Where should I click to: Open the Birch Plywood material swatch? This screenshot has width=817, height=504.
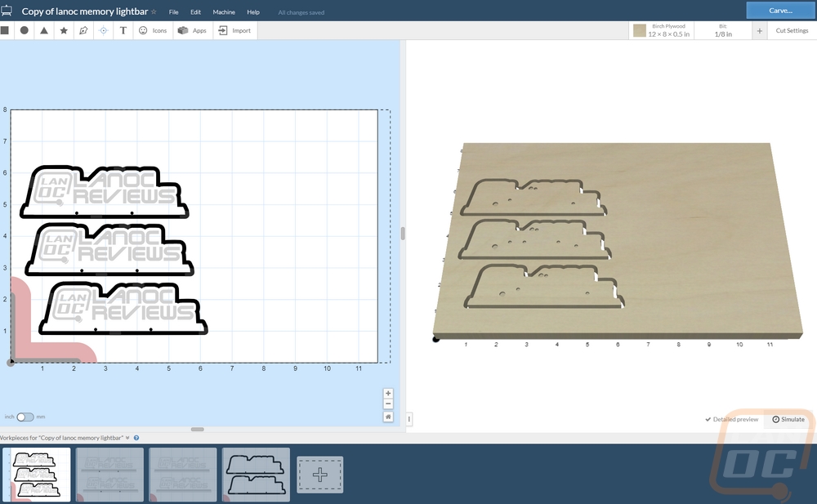tap(662, 30)
